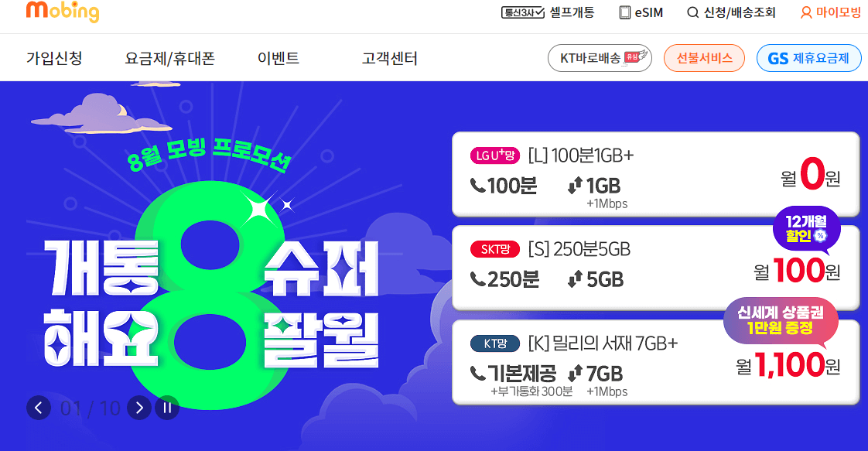Click the LG U+망 carrier badge
868x451 pixels.
point(495,155)
